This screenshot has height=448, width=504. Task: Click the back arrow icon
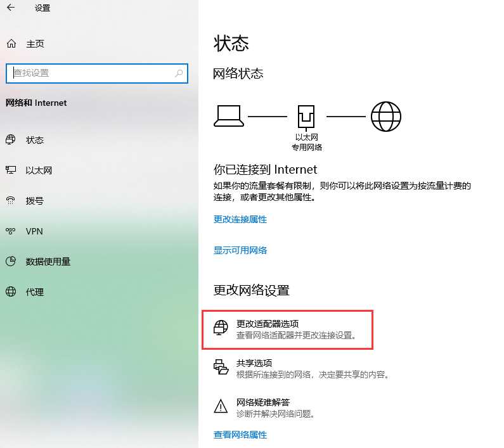pyautogui.click(x=11, y=8)
